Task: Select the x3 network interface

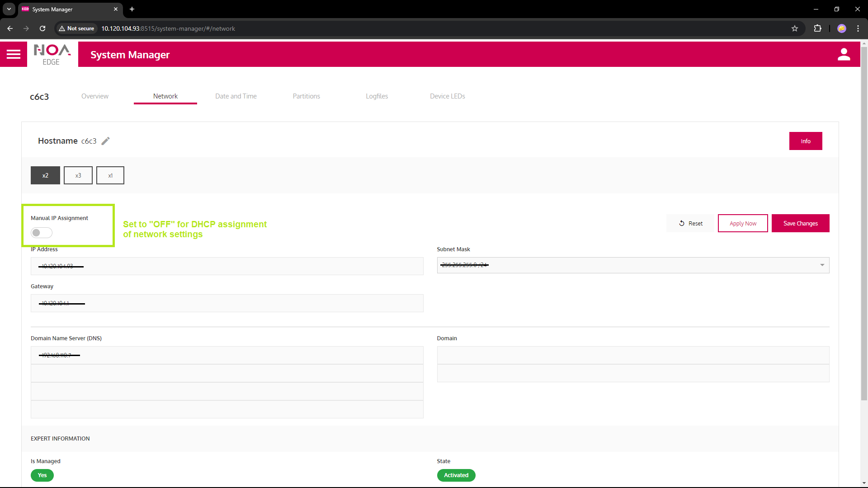Action: tap(78, 175)
